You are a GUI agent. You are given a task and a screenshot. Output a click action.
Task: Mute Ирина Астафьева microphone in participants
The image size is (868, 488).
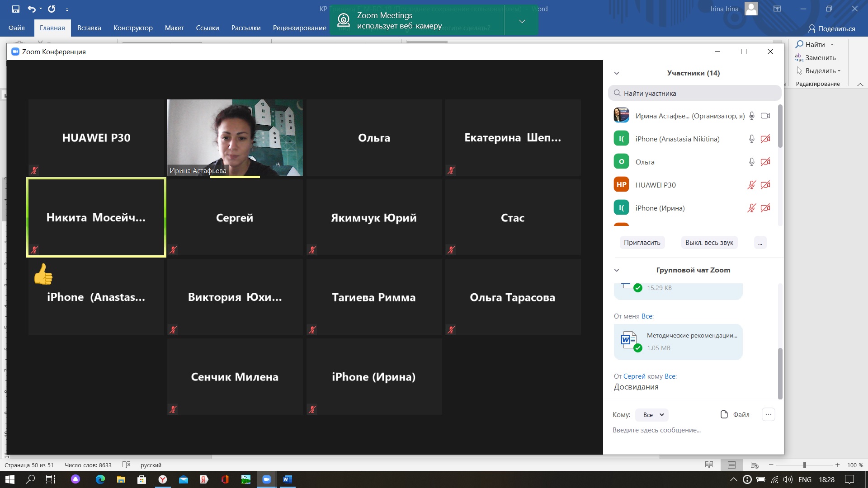[751, 116]
